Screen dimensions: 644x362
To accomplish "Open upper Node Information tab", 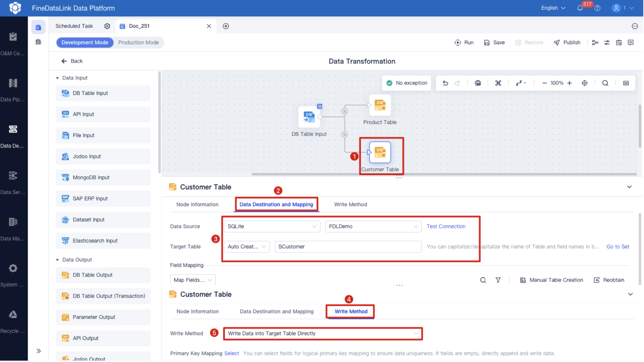I will [197, 205].
